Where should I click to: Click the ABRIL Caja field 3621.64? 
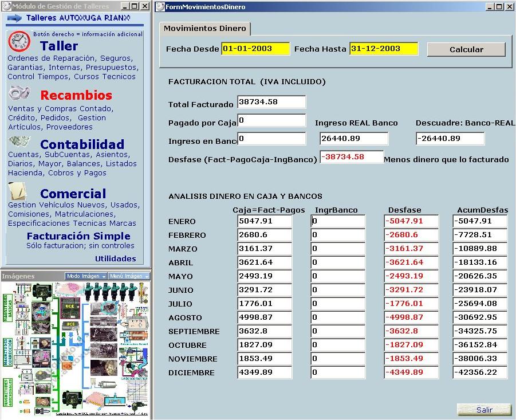265,262
